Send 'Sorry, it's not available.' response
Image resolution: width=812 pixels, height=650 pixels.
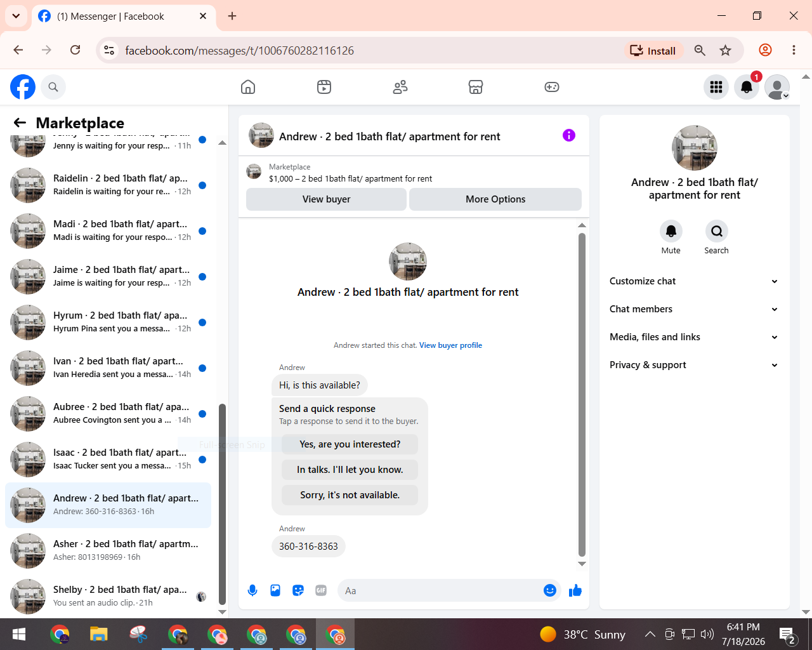pos(350,495)
